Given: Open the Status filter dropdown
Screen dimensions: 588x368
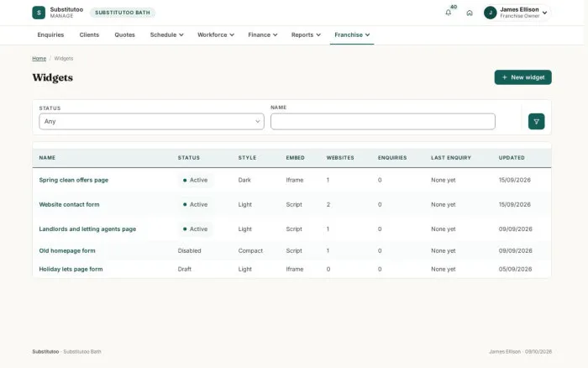Looking at the screenshot, I should click(x=151, y=122).
